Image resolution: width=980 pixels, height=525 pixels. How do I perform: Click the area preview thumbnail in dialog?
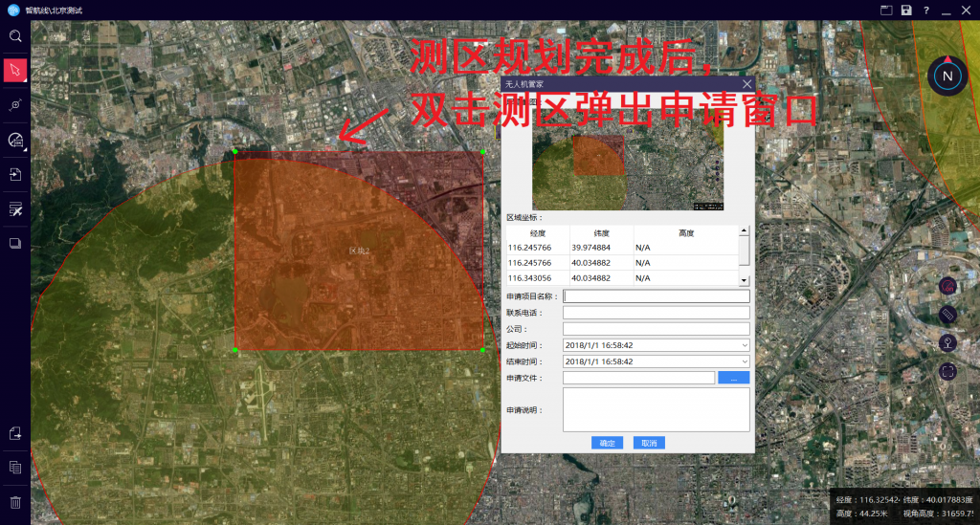point(628,158)
